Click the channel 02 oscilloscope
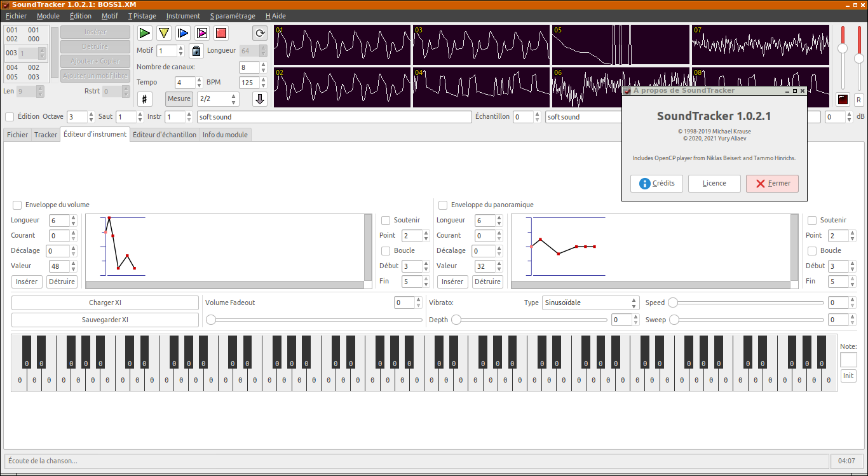 point(342,87)
